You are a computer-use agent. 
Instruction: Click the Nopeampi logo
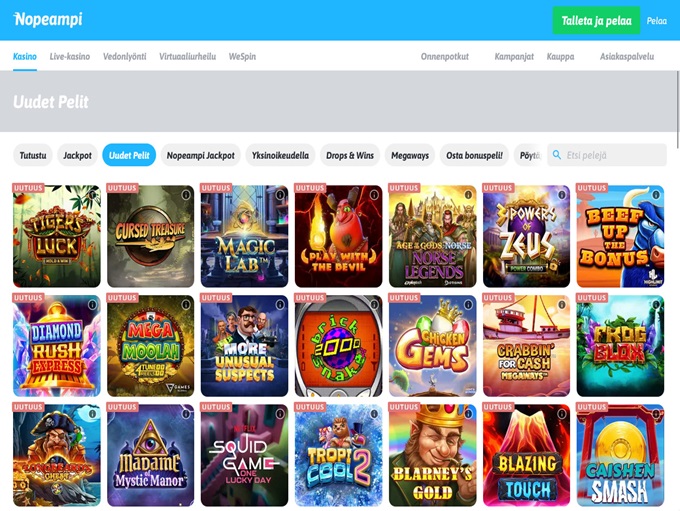point(48,20)
